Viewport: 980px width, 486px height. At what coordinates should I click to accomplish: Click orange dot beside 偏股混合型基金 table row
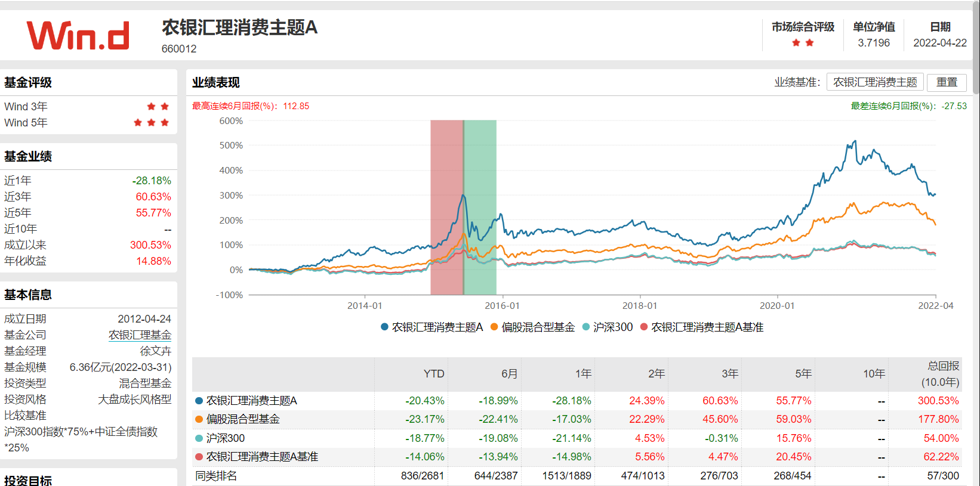199,419
